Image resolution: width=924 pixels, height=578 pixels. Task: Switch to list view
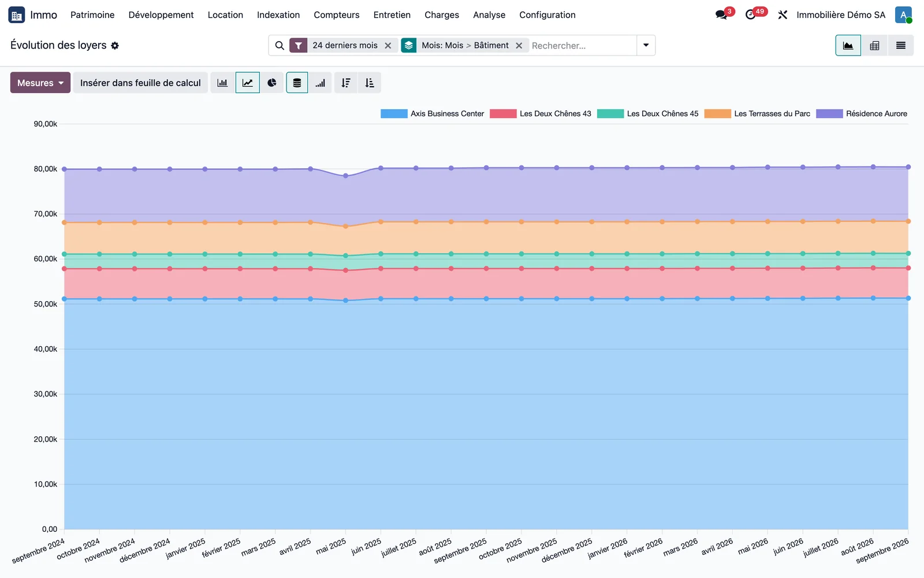pos(901,46)
